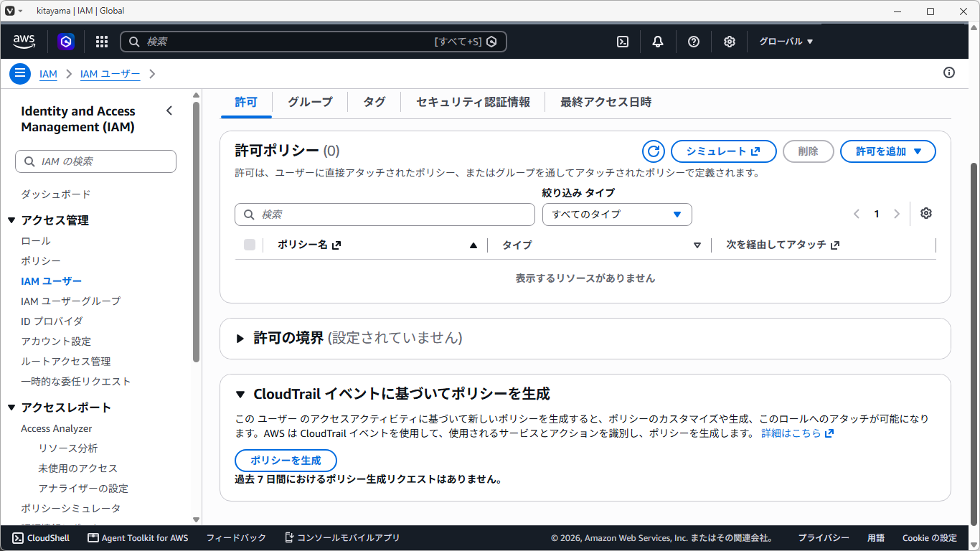Image resolution: width=980 pixels, height=551 pixels.
Task: Click the magnifier icon in the 絞り込み search field
Action: pyautogui.click(x=249, y=215)
